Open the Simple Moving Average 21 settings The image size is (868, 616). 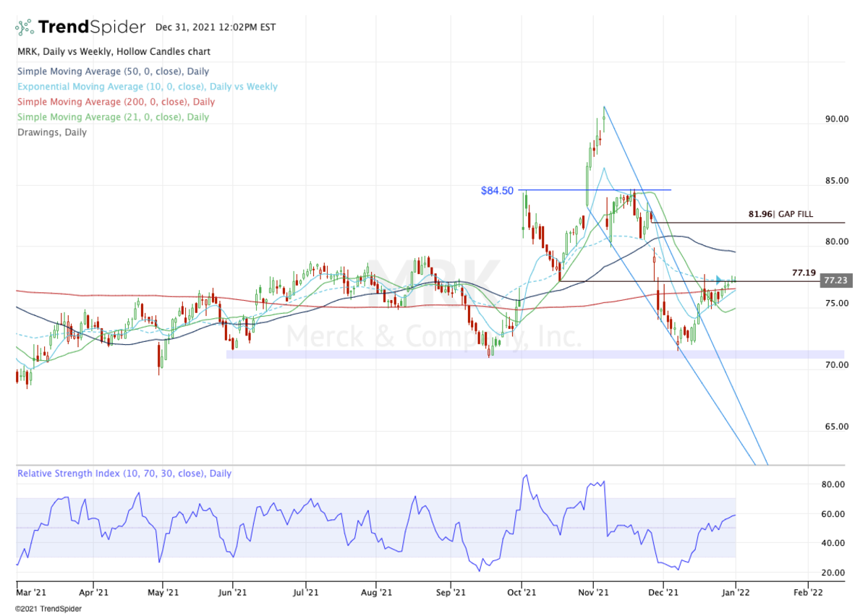coord(113,117)
